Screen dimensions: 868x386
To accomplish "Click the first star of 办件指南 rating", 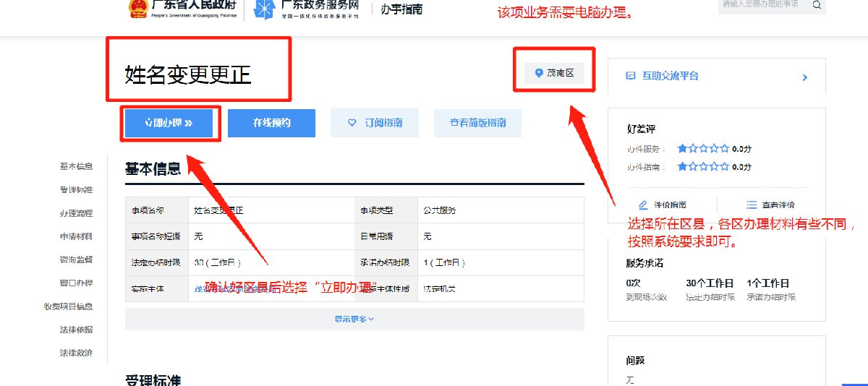I will [682, 166].
